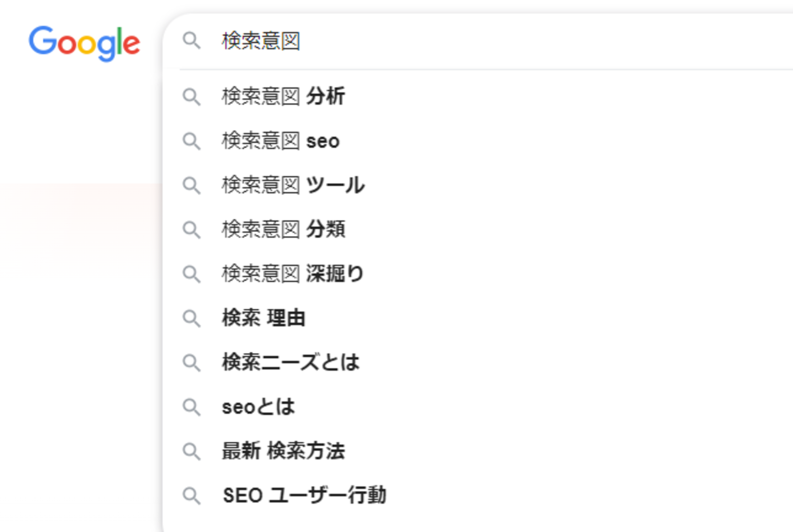Select the suggestion 検索意図 seo

coord(281,141)
